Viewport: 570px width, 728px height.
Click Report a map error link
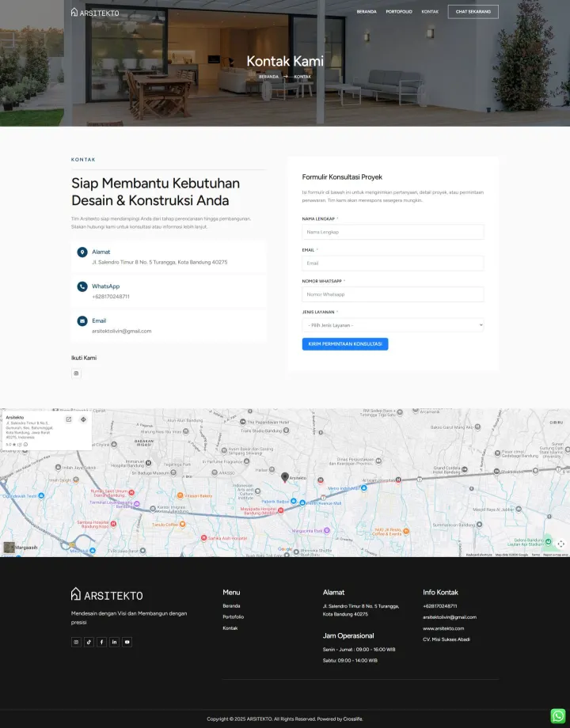pos(556,555)
